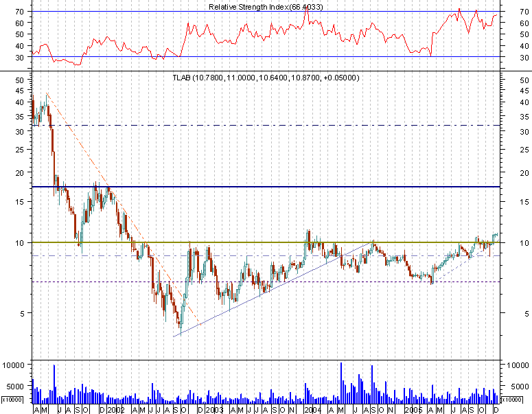Select the dash-dot horizontal line near price 32

point(266,125)
